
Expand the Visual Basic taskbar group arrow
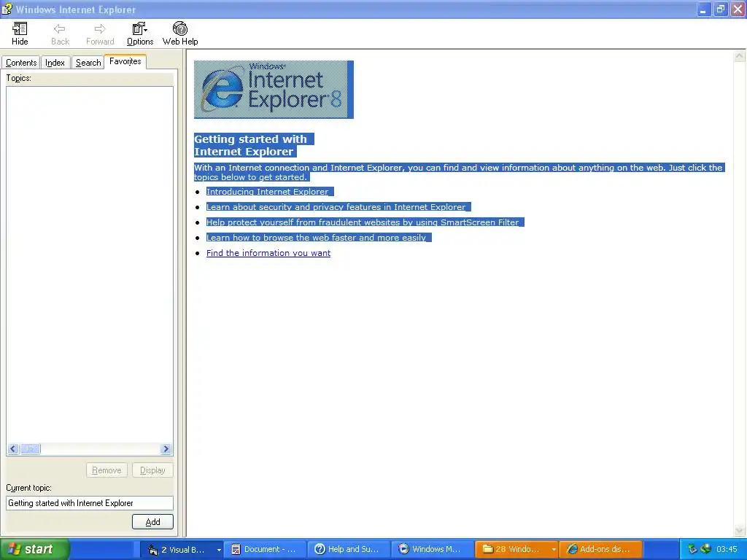click(x=219, y=550)
